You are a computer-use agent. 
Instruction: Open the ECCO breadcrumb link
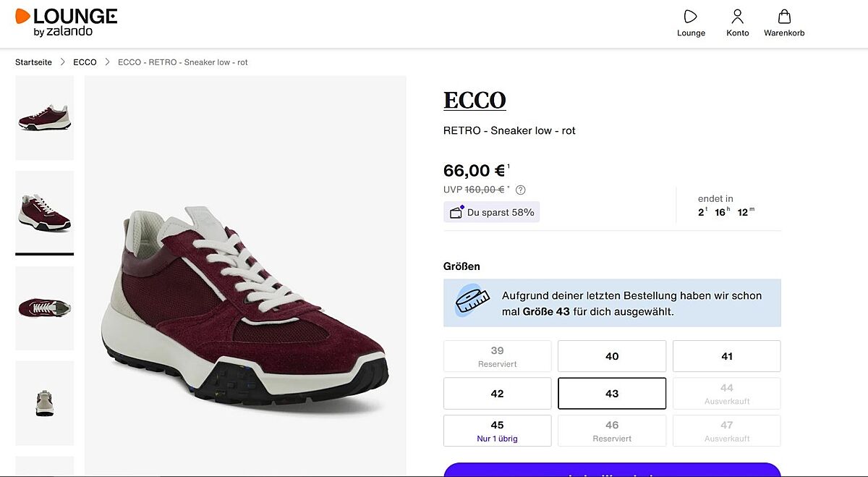coord(85,62)
